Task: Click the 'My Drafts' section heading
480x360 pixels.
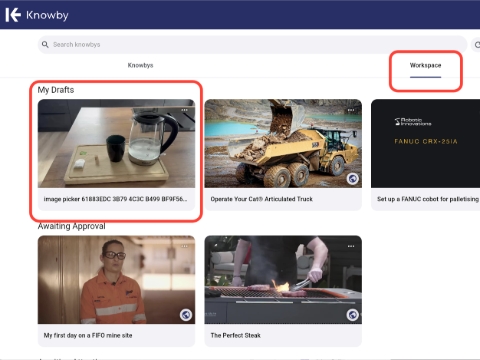Action: pyautogui.click(x=56, y=90)
